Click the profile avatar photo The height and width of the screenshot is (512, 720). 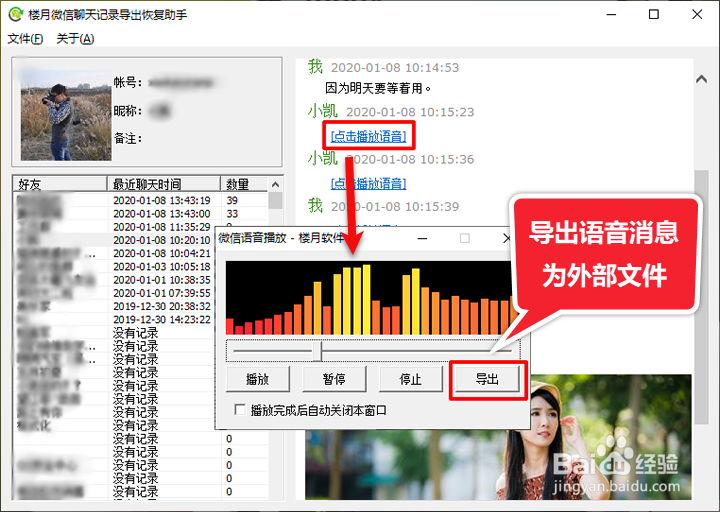(66, 115)
